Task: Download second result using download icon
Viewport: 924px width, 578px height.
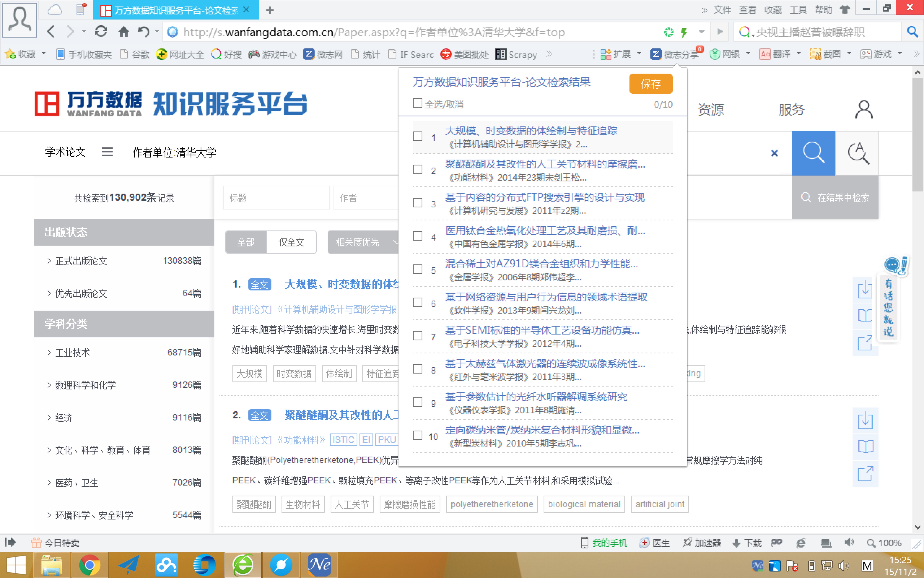Action: (x=865, y=420)
